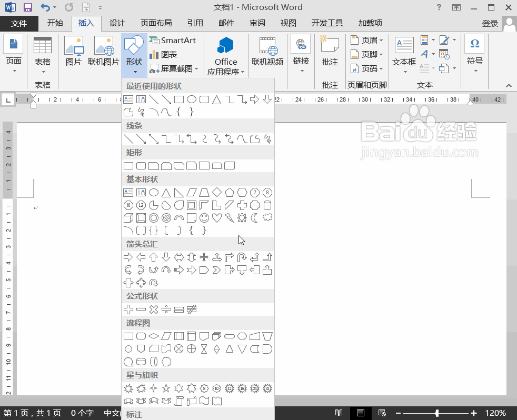Screen dimensions: 517x420
Task: Undo the last action
Action: click(45, 7)
